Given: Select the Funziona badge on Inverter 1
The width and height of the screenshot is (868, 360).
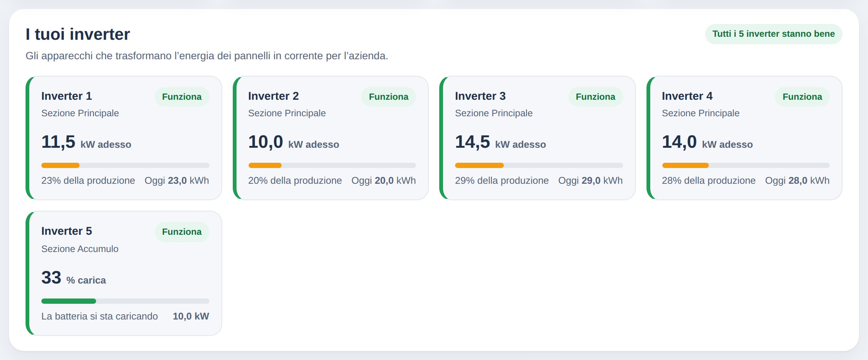Looking at the screenshot, I should [182, 97].
